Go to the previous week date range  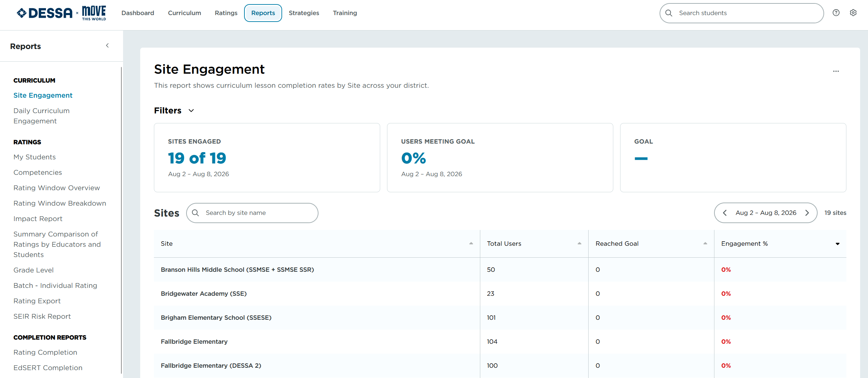point(725,213)
